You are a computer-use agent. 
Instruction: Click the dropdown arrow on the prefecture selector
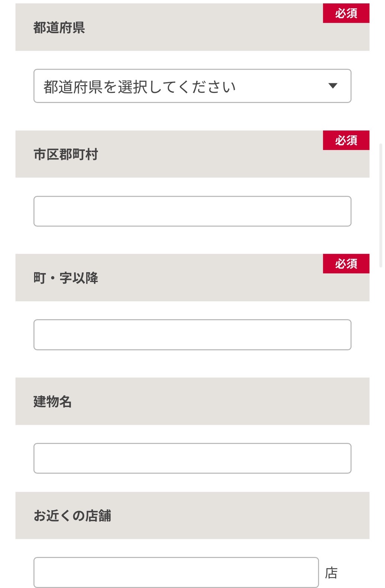tap(333, 86)
